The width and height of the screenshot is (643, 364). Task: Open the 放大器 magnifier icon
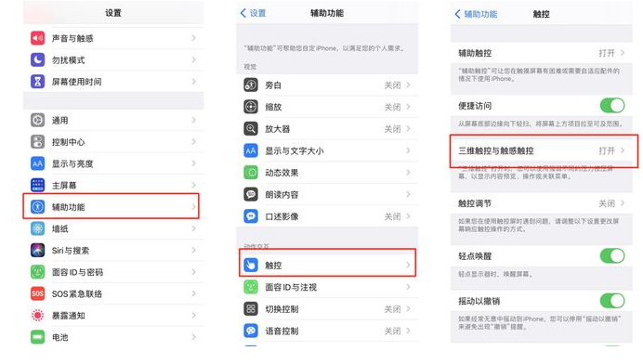[251, 129]
